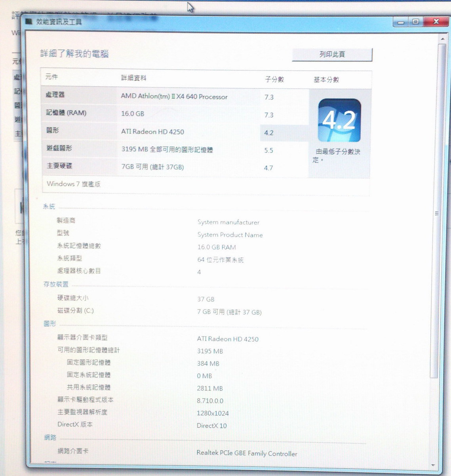Screen dimensions: 451x476
Task: Select the 遊戲圖形 row label
Action: (59, 148)
